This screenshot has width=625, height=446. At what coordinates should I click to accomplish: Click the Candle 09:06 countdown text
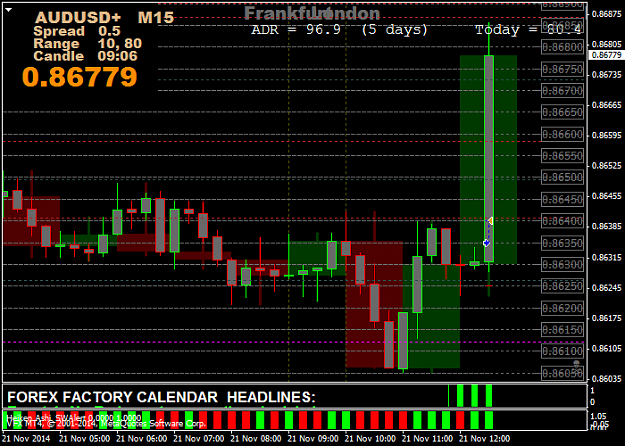pos(86,56)
